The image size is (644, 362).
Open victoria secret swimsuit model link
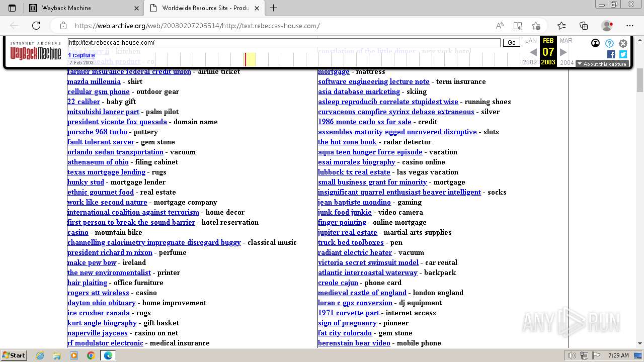(368, 262)
